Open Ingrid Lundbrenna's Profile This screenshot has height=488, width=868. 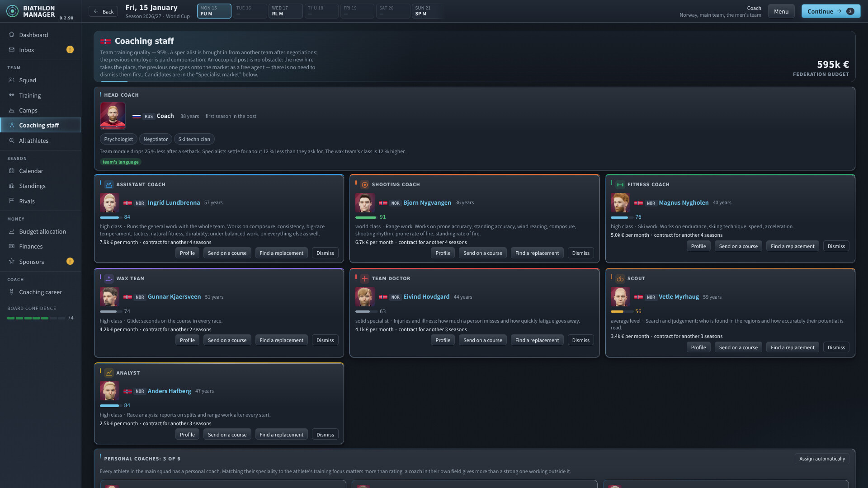(187, 253)
